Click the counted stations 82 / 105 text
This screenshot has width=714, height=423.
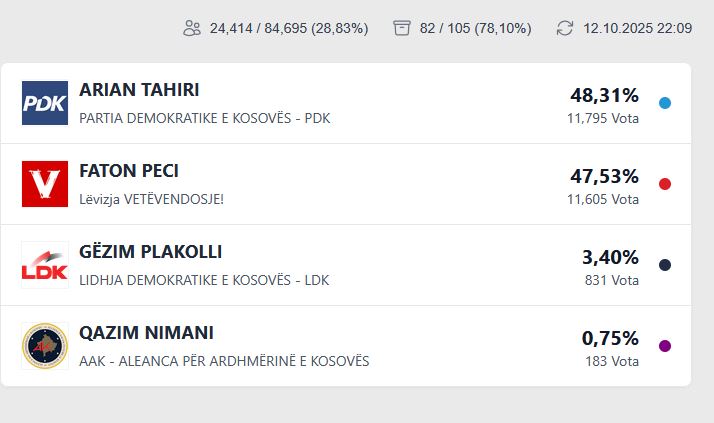tap(475, 28)
